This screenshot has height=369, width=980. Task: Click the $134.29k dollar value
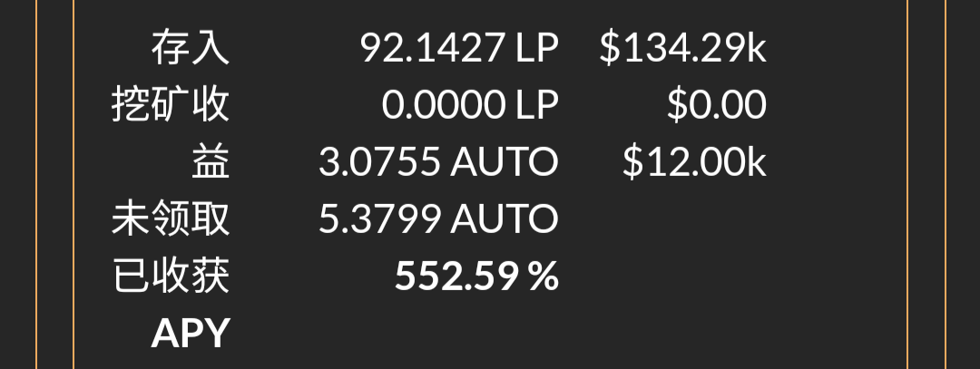point(683,47)
